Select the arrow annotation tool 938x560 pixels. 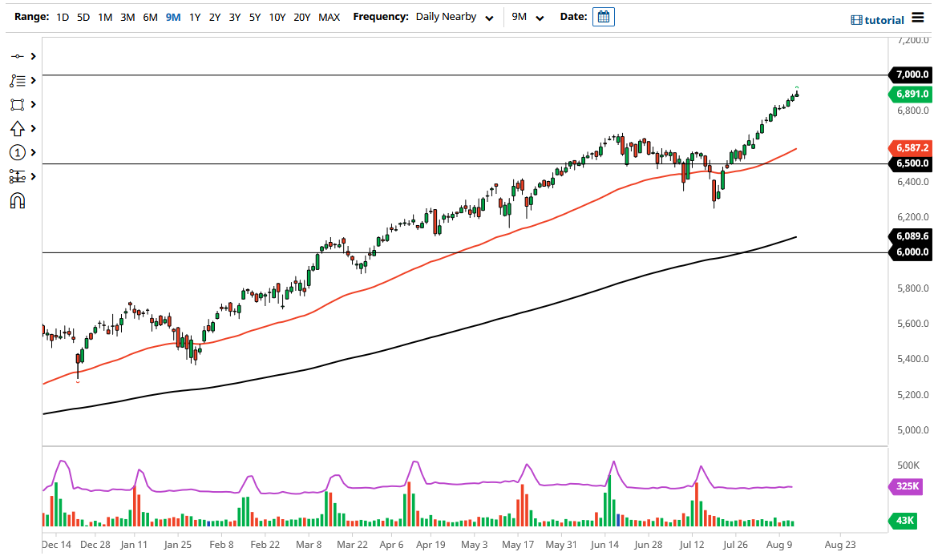tap(18, 128)
